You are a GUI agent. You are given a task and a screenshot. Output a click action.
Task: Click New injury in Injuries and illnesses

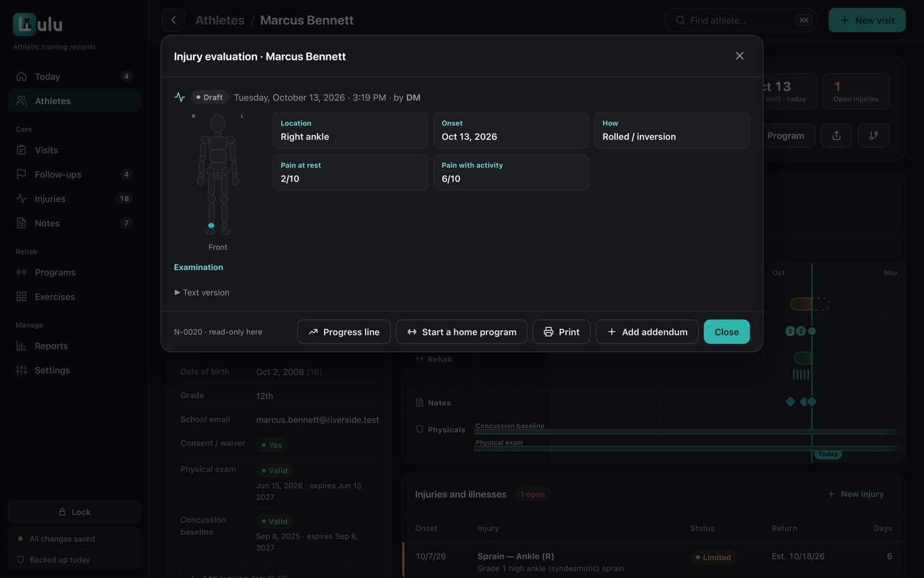[x=856, y=494]
